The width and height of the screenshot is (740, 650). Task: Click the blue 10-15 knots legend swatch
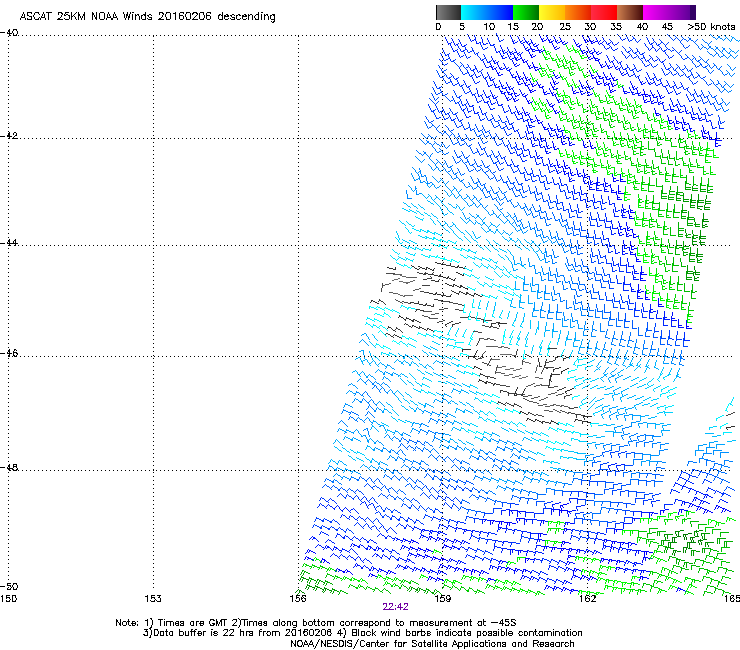[500, 12]
